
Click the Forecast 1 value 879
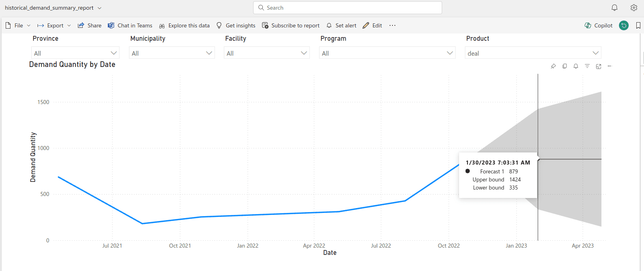514,171
